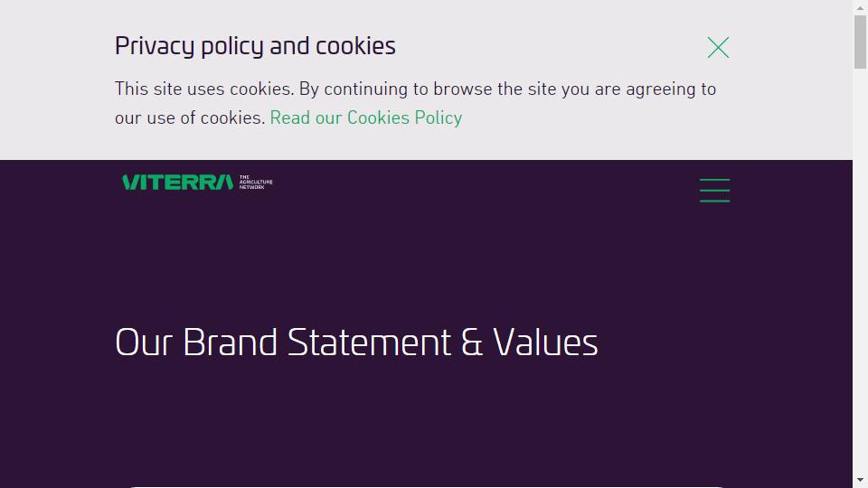This screenshot has width=868, height=488.
Task: Click the scrollbar track below the thumb
Action: 860,271
